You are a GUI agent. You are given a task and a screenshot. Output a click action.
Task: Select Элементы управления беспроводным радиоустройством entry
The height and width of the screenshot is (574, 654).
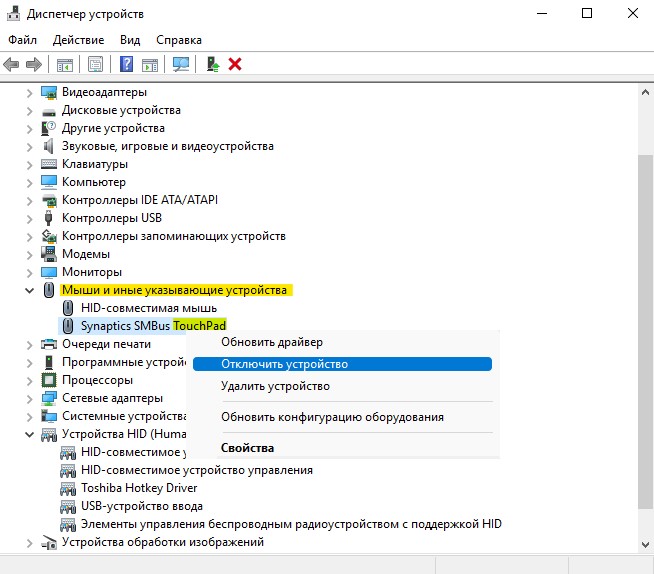291,524
